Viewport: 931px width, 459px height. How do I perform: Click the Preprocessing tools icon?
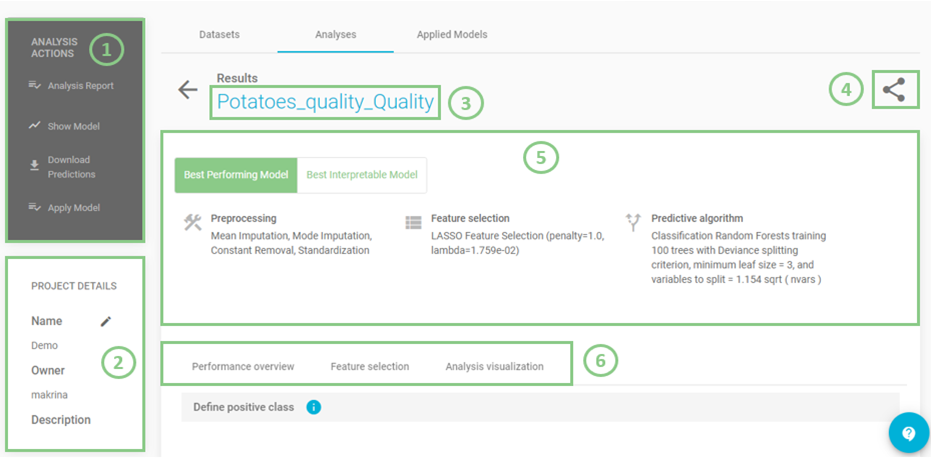192,223
